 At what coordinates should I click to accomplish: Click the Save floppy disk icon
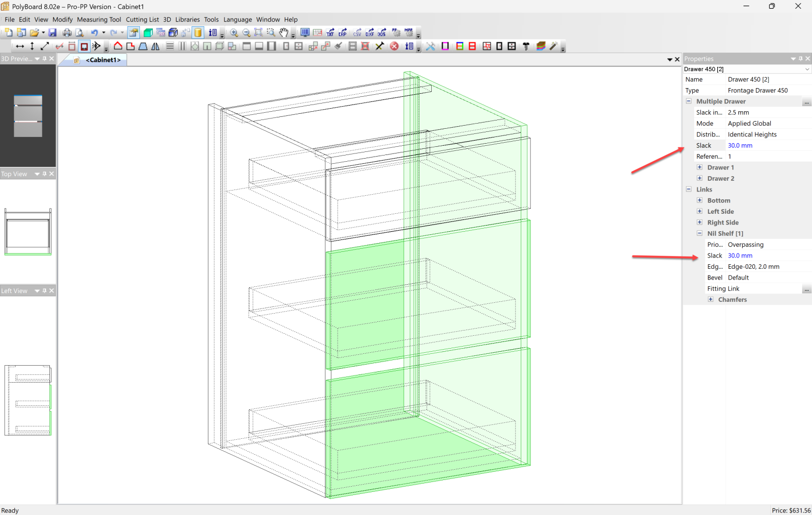tap(52, 33)
